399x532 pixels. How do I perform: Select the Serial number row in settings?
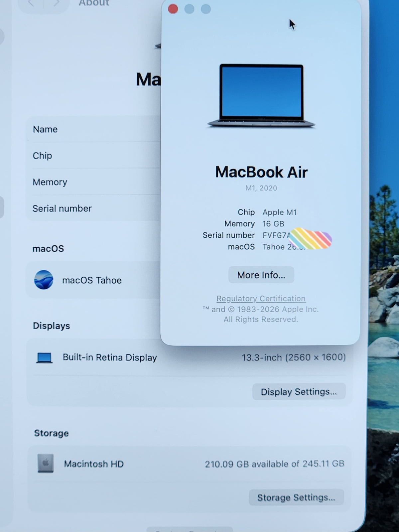pyautogui.click(x=93, y=208)
